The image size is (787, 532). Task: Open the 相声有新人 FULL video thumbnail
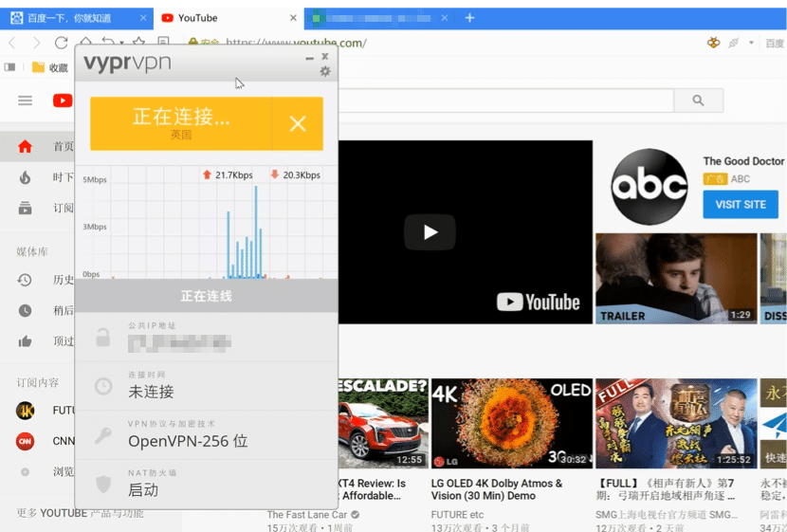(x=676, y=424)
